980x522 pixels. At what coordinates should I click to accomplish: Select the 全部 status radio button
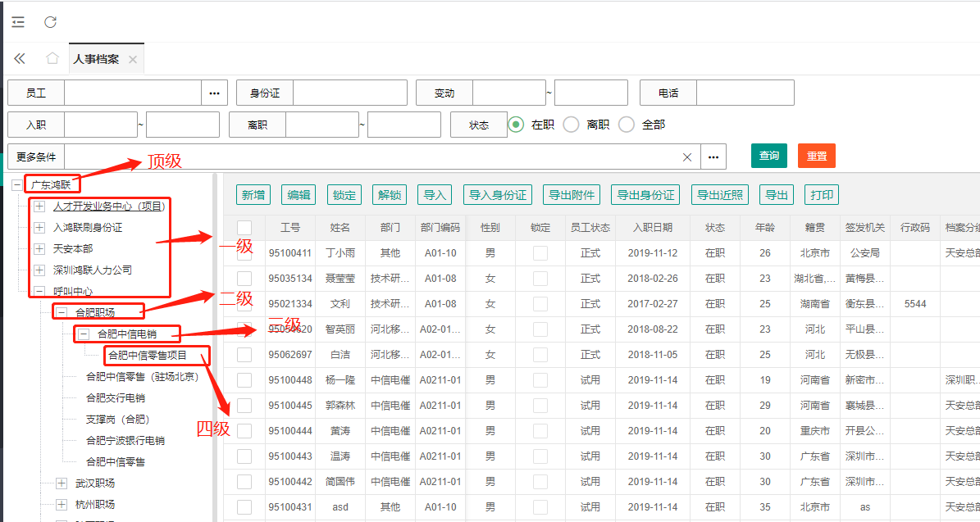(x=627, y=125)
